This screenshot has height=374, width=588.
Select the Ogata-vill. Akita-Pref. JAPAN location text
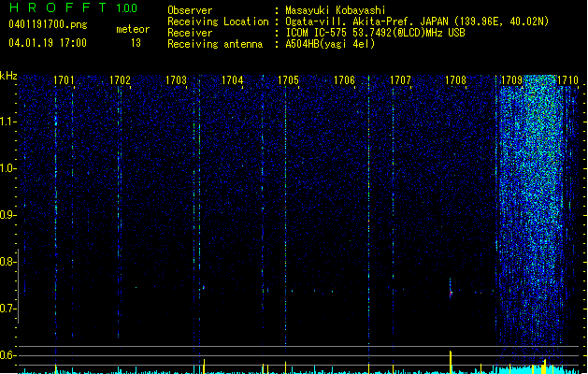[417, 22]
